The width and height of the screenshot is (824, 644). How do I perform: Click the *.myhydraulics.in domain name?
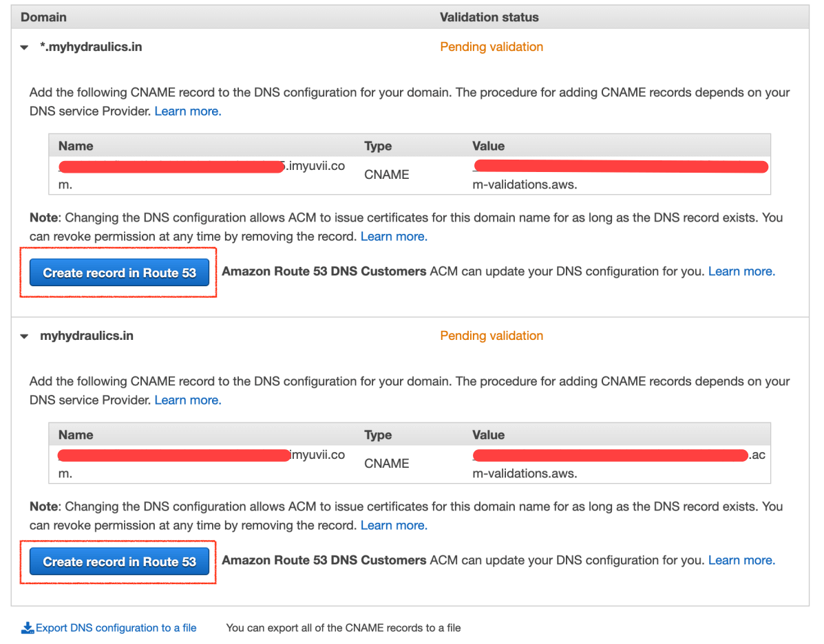point(91,47)
